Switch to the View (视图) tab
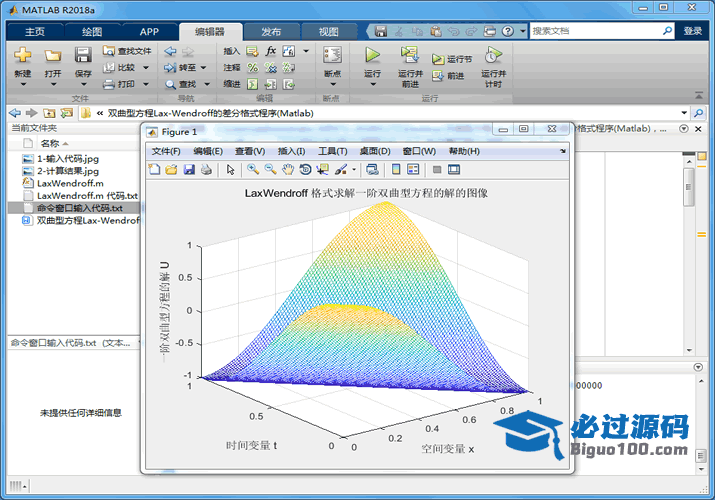The height and width of the screenshot is (500, 715). pyautogui.click(x=328, y=31)
